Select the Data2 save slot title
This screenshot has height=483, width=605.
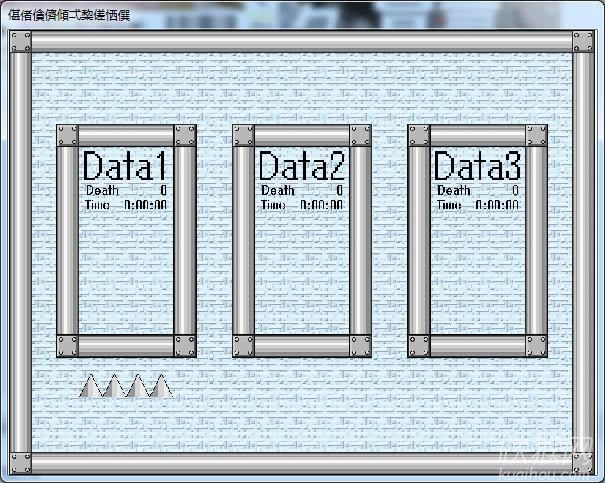(301, 166)
